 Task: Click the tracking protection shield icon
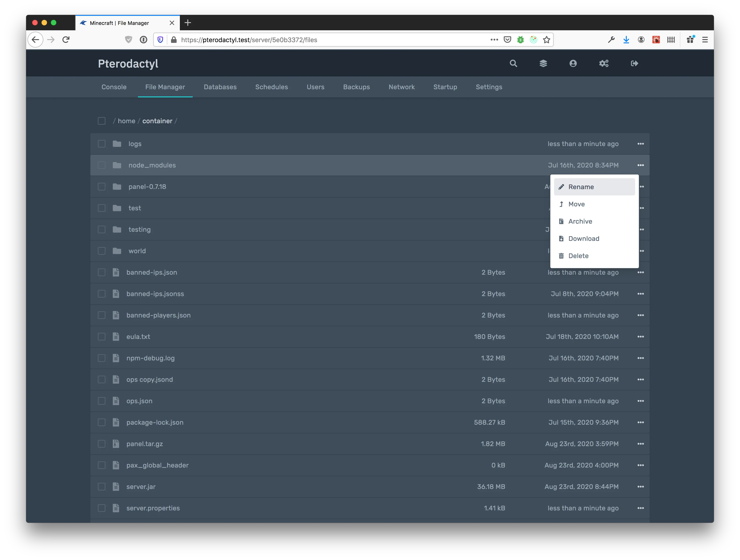tap(160, 39)
